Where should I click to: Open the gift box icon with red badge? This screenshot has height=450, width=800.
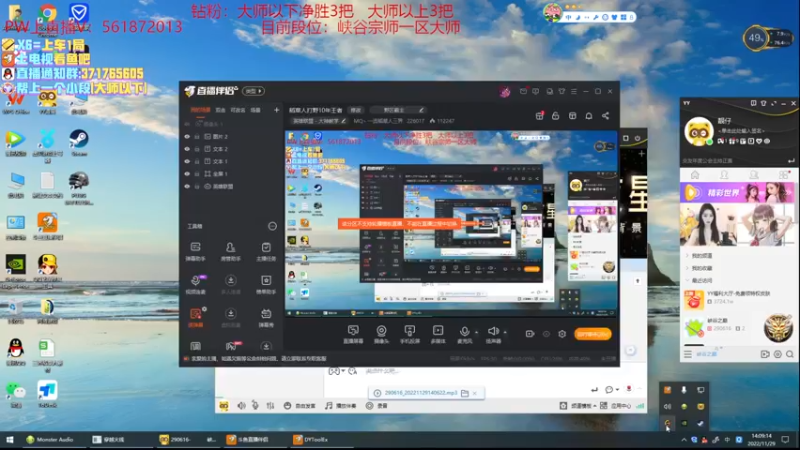pyautogui.click(x=539, y=116)
